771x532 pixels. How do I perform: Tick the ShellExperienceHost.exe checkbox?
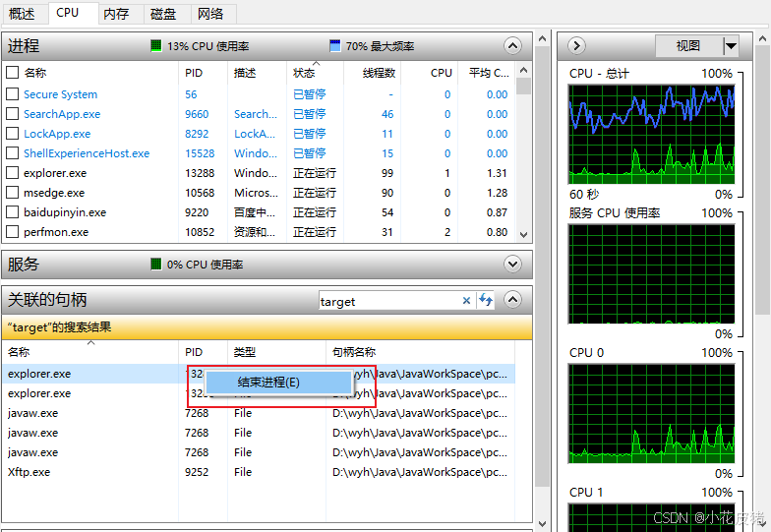point(12,153)
